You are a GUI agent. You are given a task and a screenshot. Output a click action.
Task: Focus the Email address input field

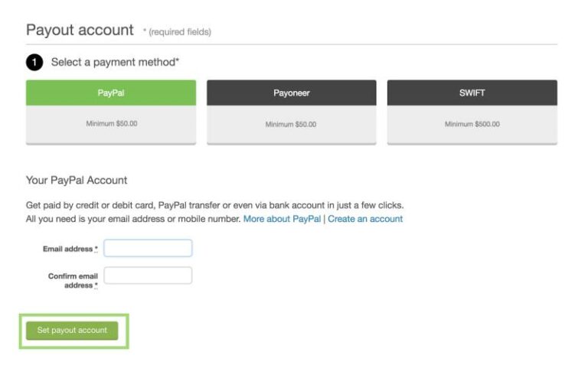[148, 249]
